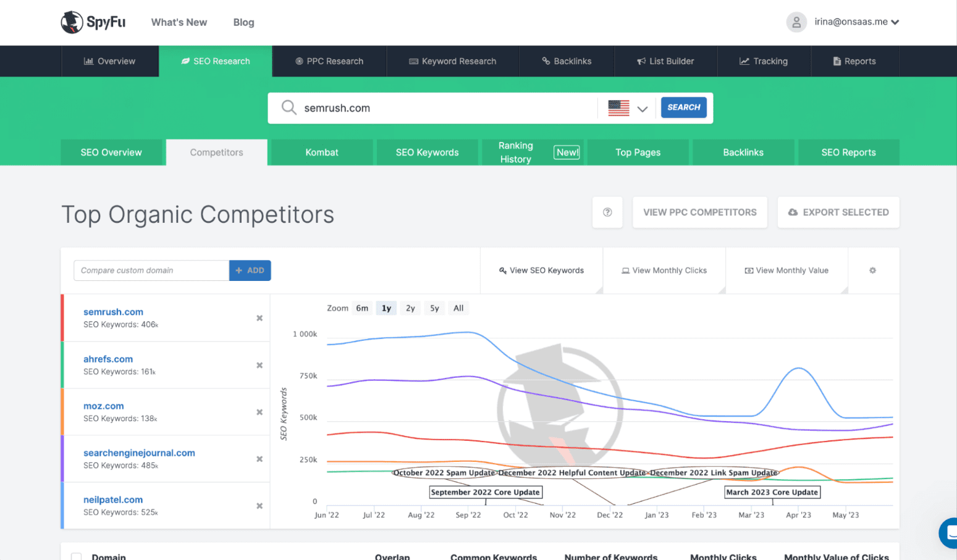Set chart zoom to 1y
This screenshot has width=957, height=560.
pyautogui.click(x=386, y=308)
